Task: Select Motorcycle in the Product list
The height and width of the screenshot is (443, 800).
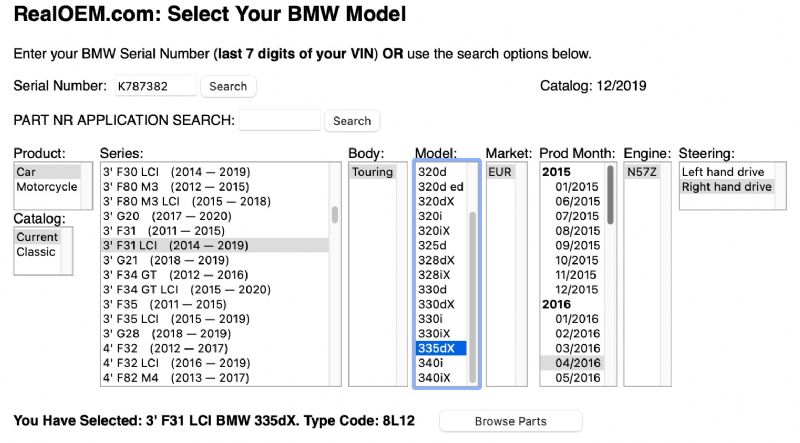Action: click(47, 187)
